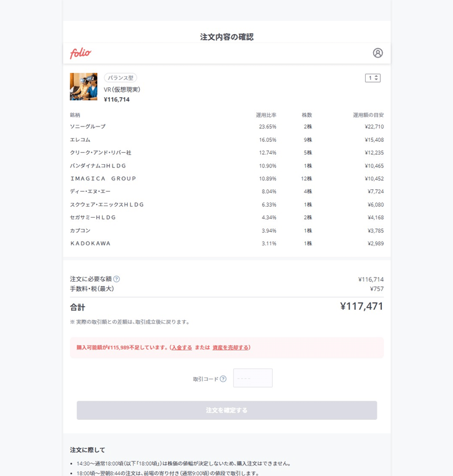Click the ソニーグループ stock row
The width and height of the screenshot is (453, 476).
(227, 126)
